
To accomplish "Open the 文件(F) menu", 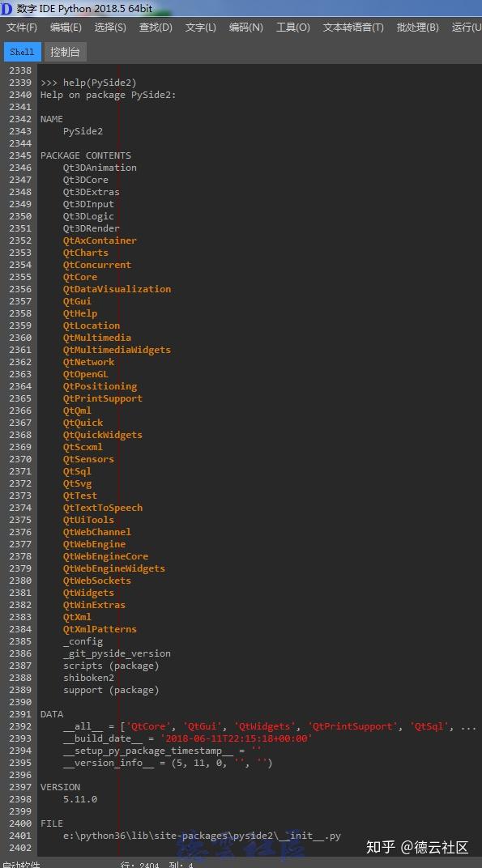I will [x=21, y=27].
